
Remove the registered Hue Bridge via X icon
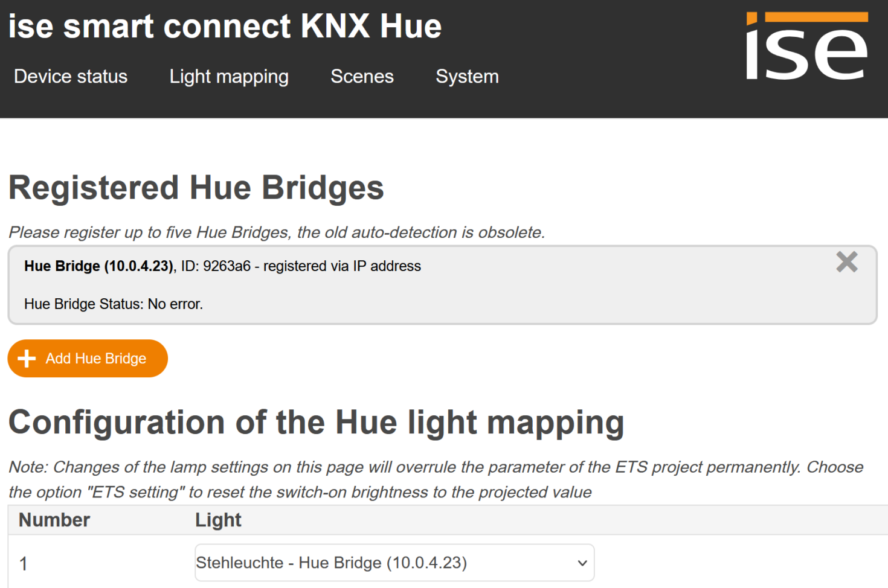846,262
